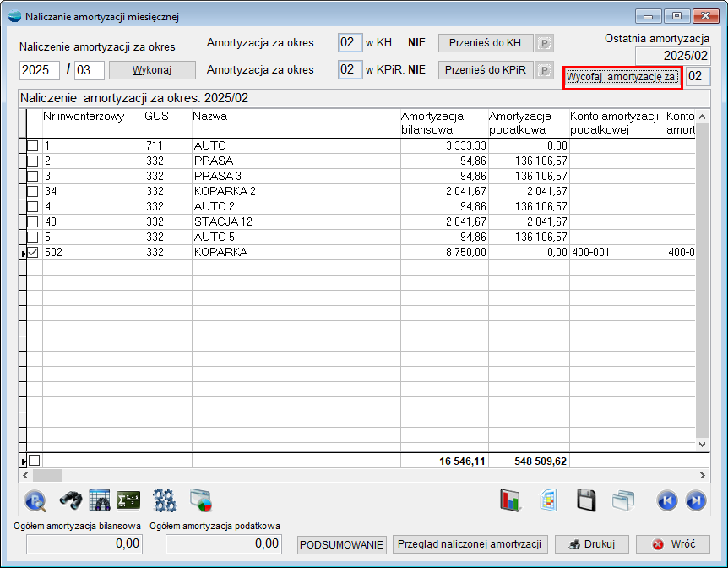Click the gears settings icon
The image size is (728, 568).
[164, 500]
